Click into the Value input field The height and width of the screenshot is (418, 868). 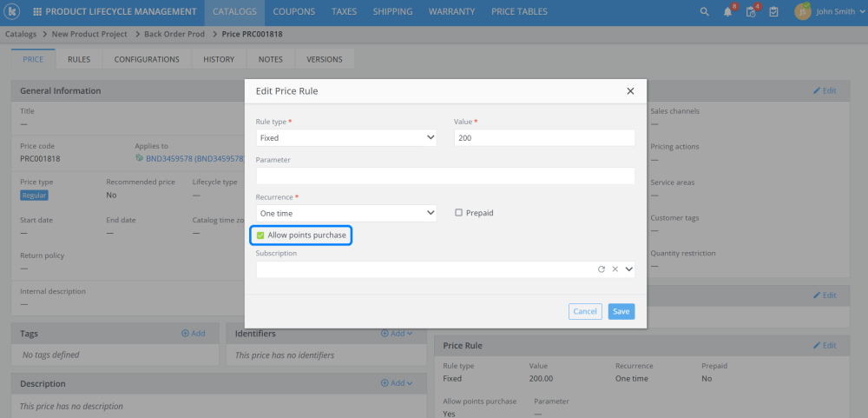point(544,137)
